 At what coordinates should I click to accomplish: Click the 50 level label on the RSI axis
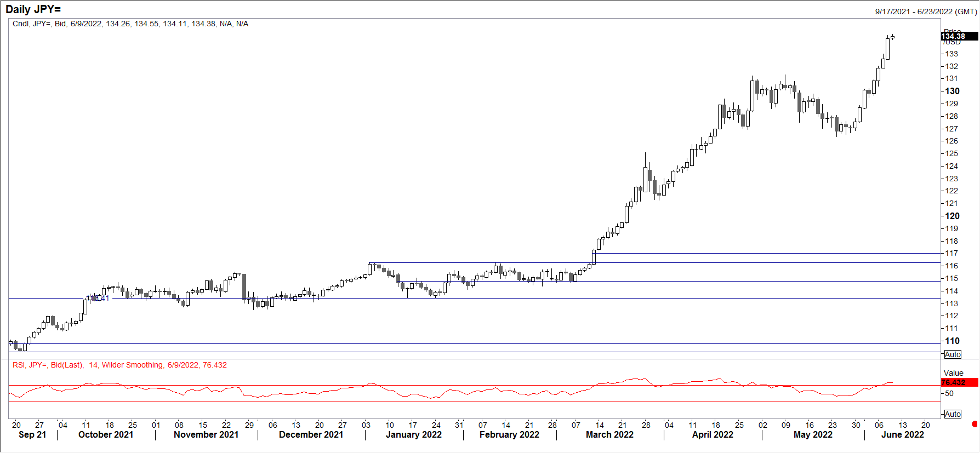[x=949, y=393]
